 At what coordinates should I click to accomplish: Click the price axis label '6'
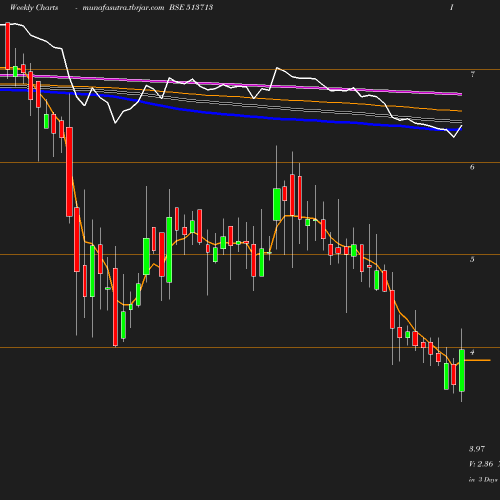pyautogui.click(x=472, y=167)
